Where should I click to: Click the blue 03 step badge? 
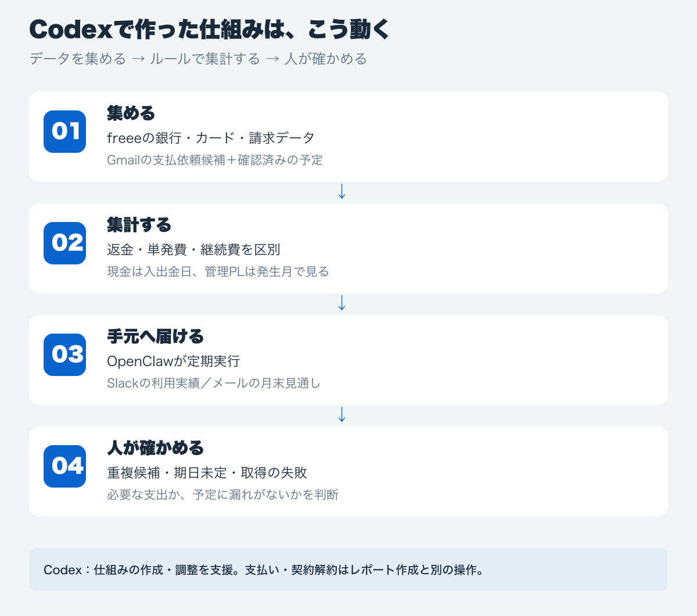(x=64, y=354)
